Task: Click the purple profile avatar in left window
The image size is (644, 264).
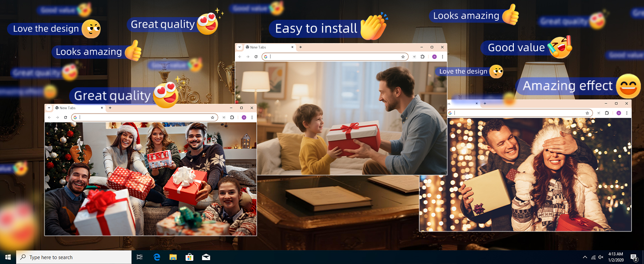Action: tap(244, 117)
